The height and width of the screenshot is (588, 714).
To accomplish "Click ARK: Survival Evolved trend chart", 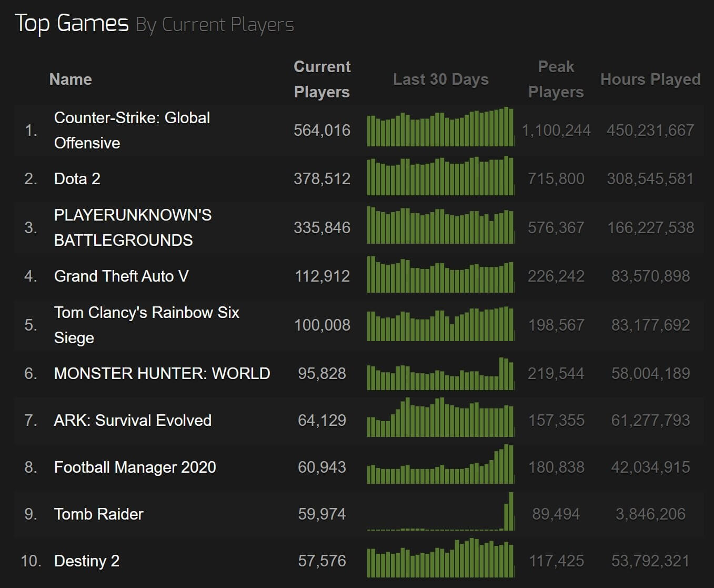I will coord(440,418).
